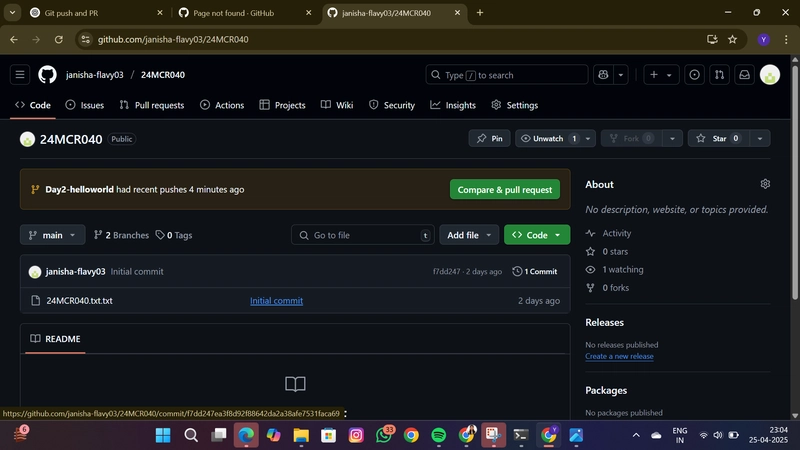Switch to Git push and PR browser tab
Image resolution: width=800 pixels, height=450 pixels.
click(94, 13)
